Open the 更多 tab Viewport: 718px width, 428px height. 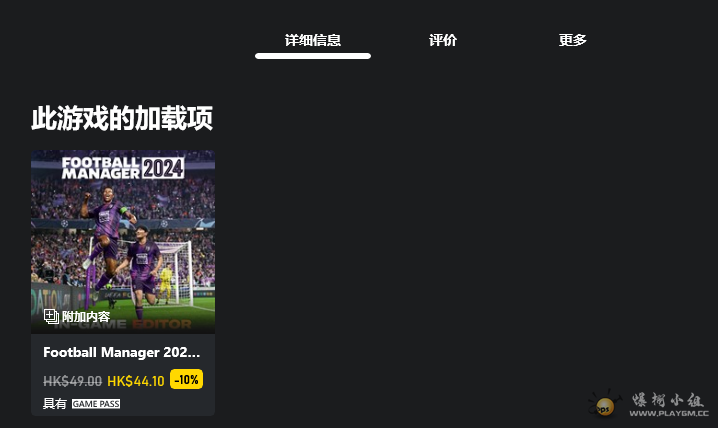coord(572,40)
